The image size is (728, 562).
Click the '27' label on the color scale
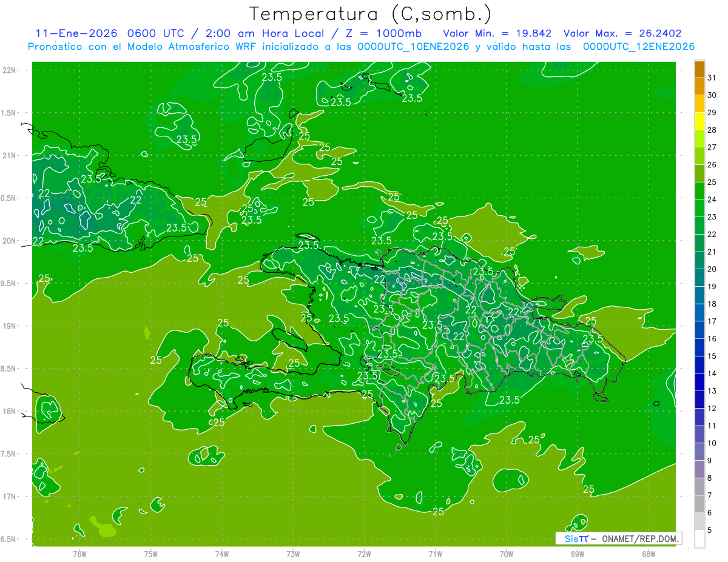(x=712, y=147)
